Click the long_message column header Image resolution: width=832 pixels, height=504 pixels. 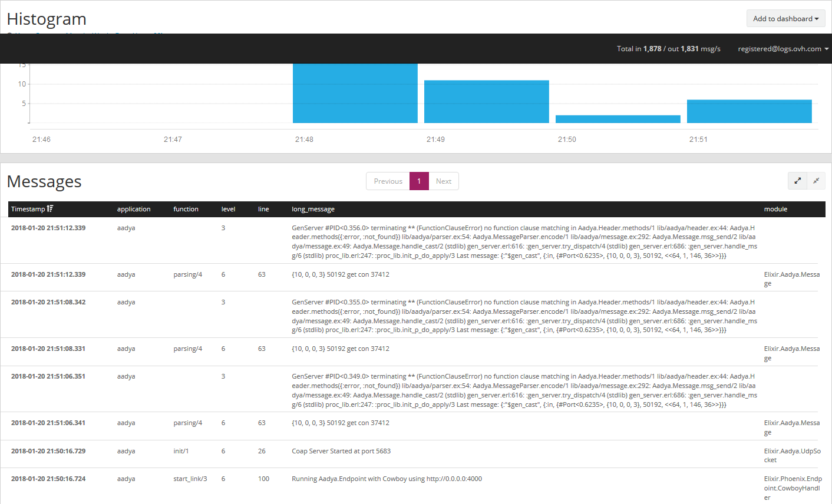(313, 209)
